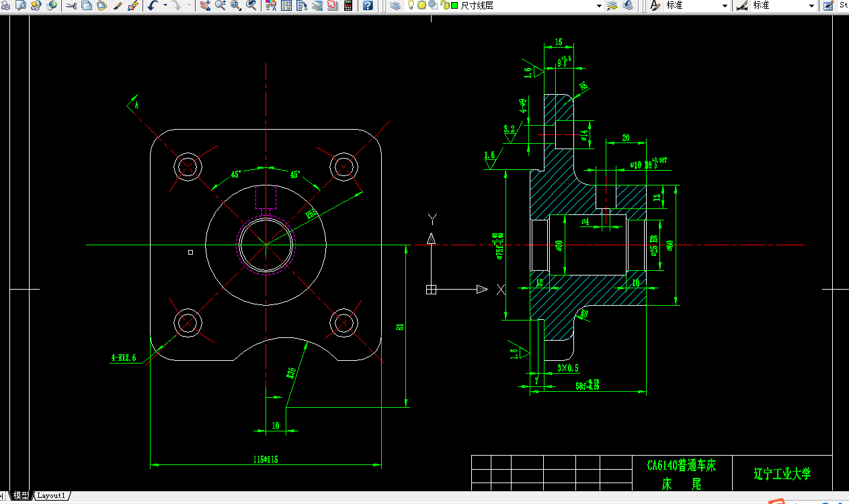
Task: Click the 3×0.5 groove dimension
Action: (x=568, y=368)
